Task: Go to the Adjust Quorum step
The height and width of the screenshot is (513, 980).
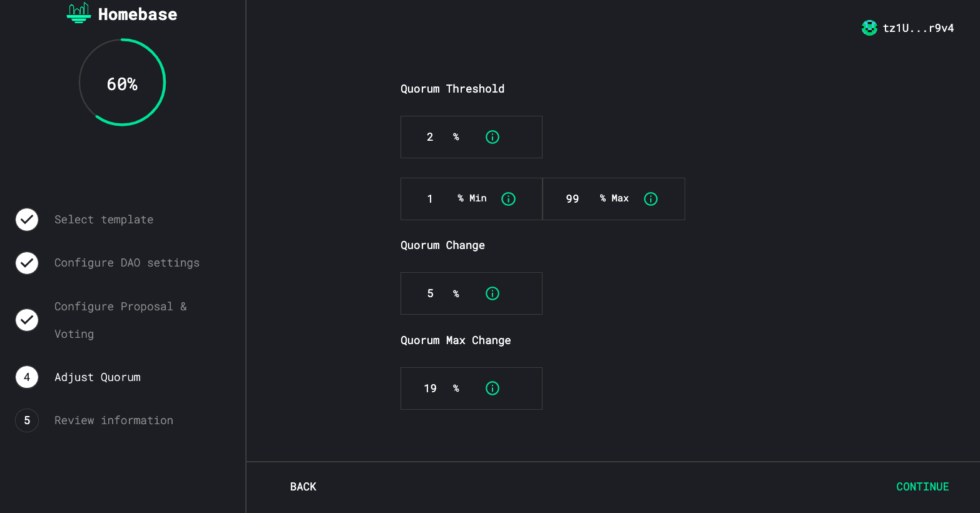Action: pyautogui.click(x=97, y=377)
